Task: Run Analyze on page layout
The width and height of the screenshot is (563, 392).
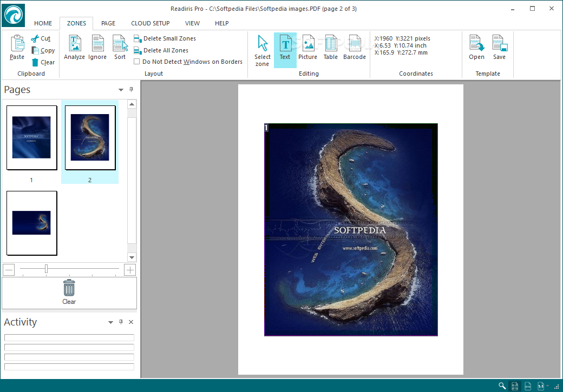Action: 74,48
